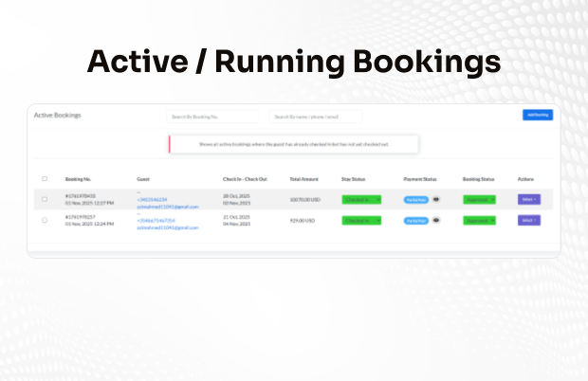Click the 10070.00 USD amount cell
The height and width of the screenshot is (381, 588).
click(304, 200)
